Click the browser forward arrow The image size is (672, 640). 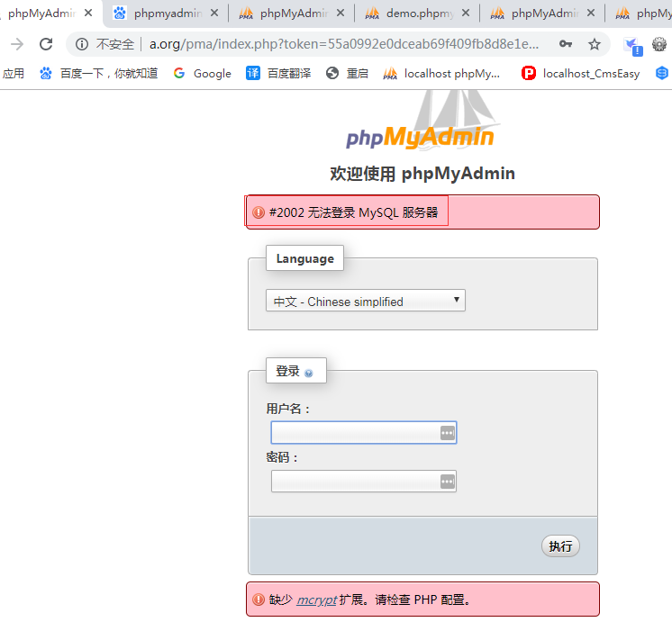(x=17, y=44)
